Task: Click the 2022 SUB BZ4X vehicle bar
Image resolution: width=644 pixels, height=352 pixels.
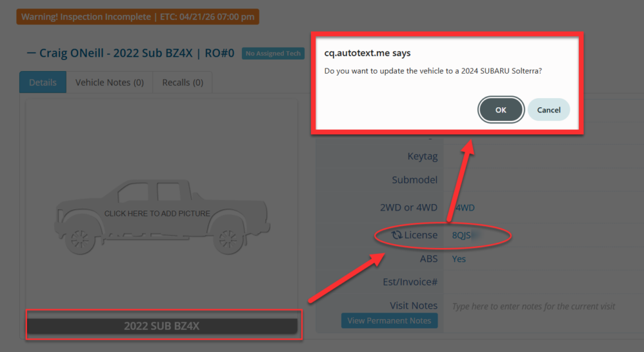Action: click(x=162, y=326)
